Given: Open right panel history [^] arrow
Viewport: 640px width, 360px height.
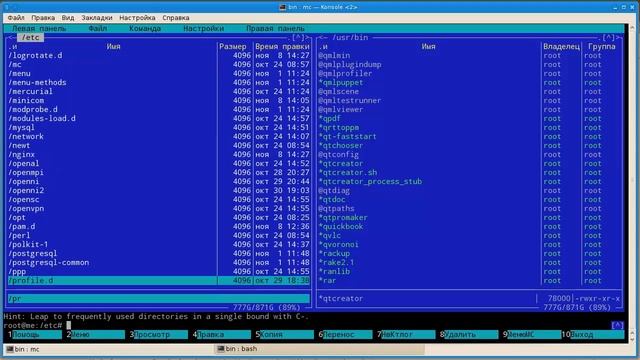Looking at the screenshot, I should pos(609,38).
